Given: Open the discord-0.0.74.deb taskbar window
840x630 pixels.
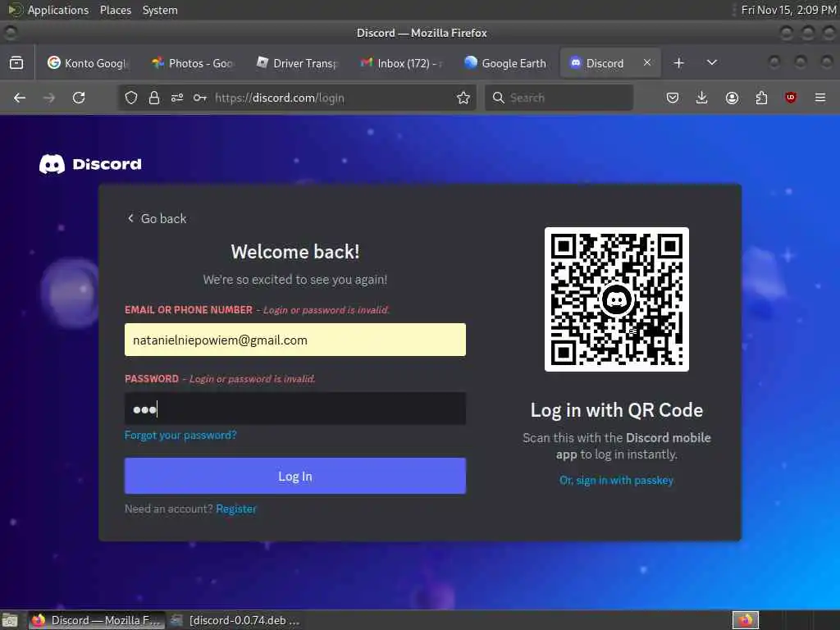Looking at the screenshot, I should click(235, 620).
